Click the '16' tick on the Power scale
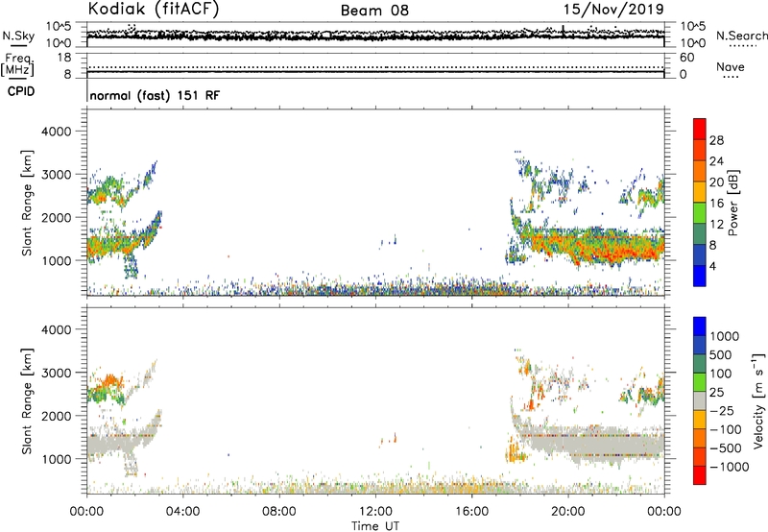 716,204
